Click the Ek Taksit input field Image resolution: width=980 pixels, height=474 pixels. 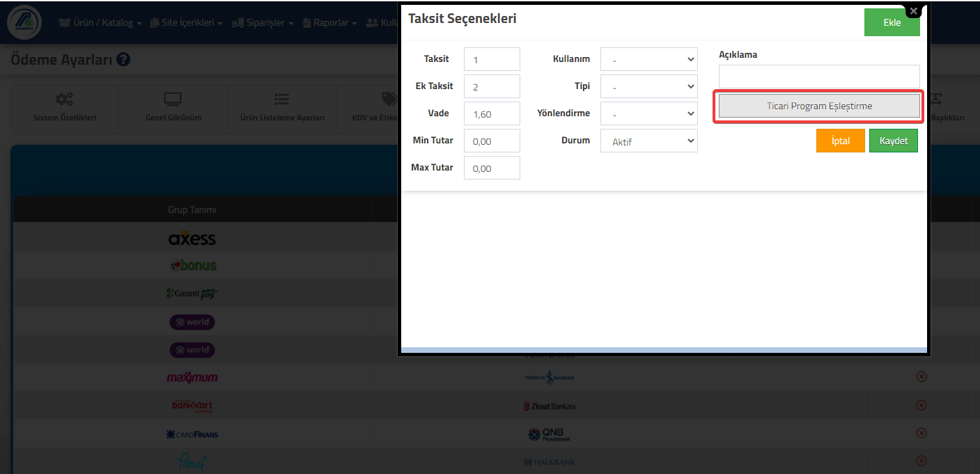pyautogui.click(x=492, y=86)
